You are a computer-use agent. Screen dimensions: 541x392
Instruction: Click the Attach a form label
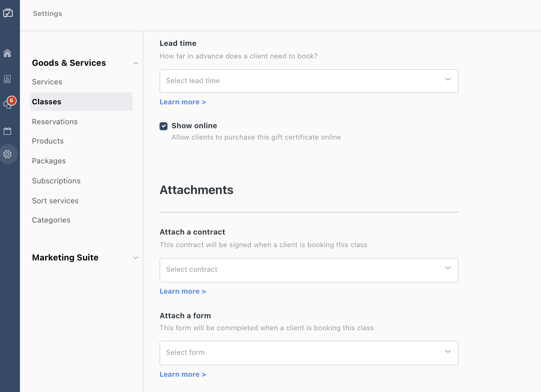point(185,316)
